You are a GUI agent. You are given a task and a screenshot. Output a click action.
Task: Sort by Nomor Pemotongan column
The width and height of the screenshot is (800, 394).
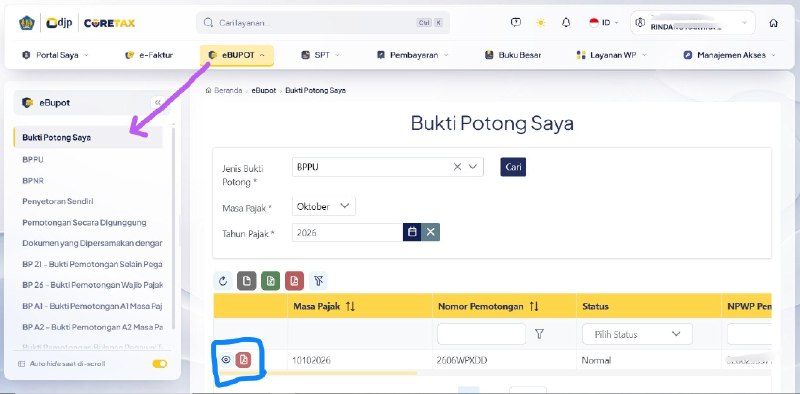534,306
